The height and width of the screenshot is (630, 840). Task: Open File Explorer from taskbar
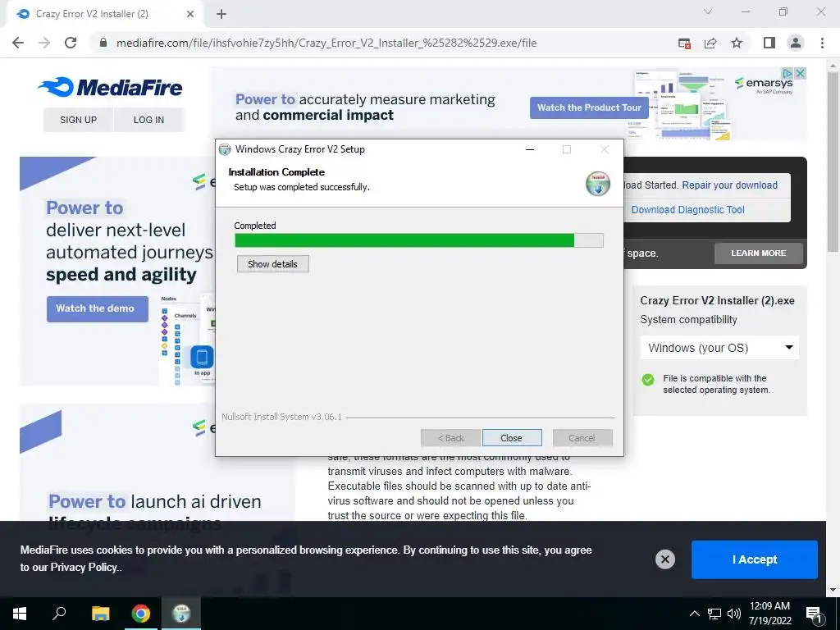pyautogui.click(x=100, y=614)
